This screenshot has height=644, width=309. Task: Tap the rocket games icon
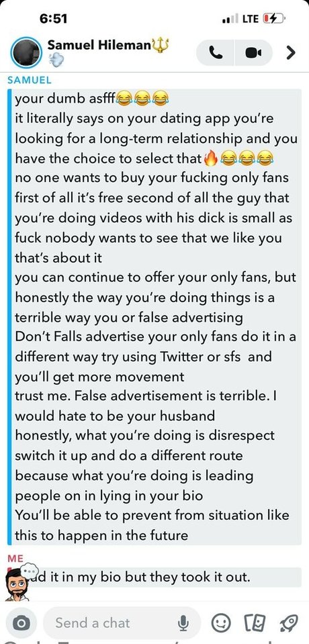pos(288,623)
